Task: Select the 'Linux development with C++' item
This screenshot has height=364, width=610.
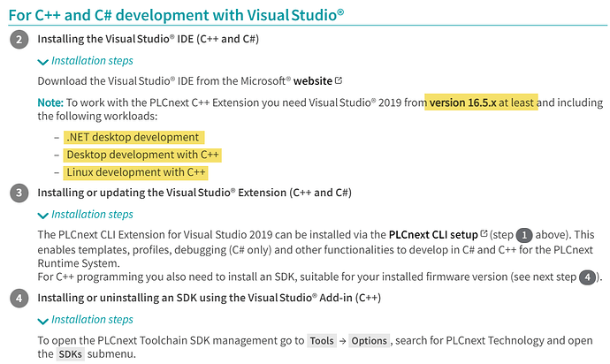Action: coord(135,171)
